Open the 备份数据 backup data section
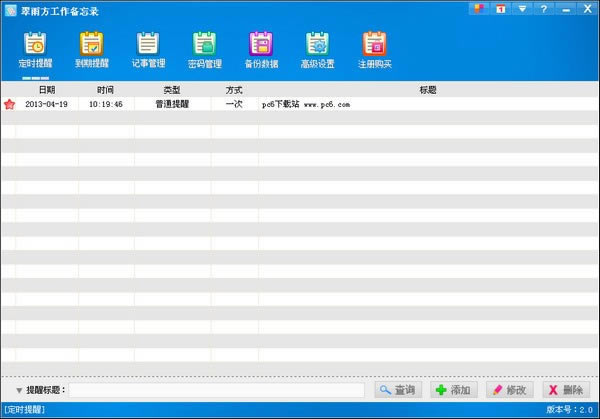 261,51
